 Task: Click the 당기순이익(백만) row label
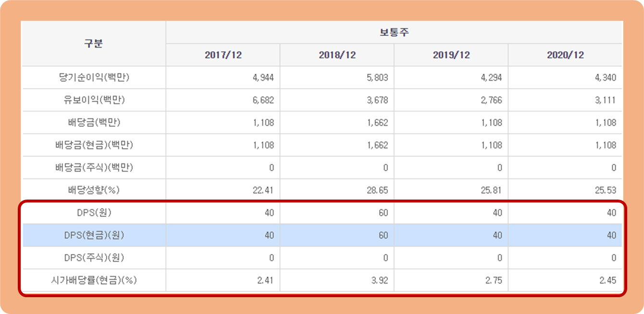coord(94,77)
